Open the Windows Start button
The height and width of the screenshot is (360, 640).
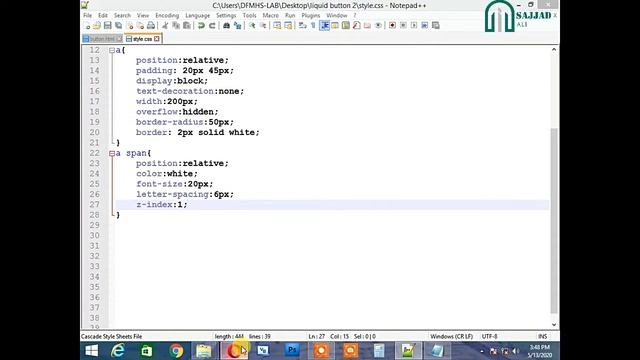[x=92, y=351]
